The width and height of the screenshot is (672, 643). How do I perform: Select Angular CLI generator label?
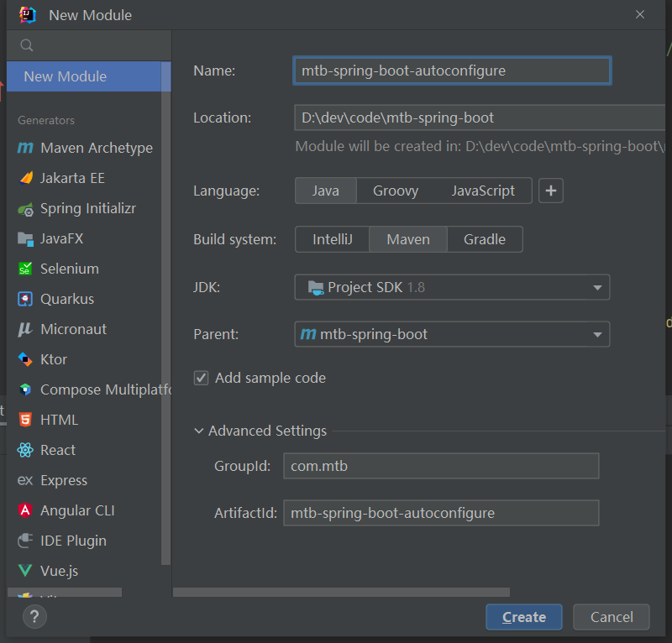pyautogui.click(x=77, y=510)
